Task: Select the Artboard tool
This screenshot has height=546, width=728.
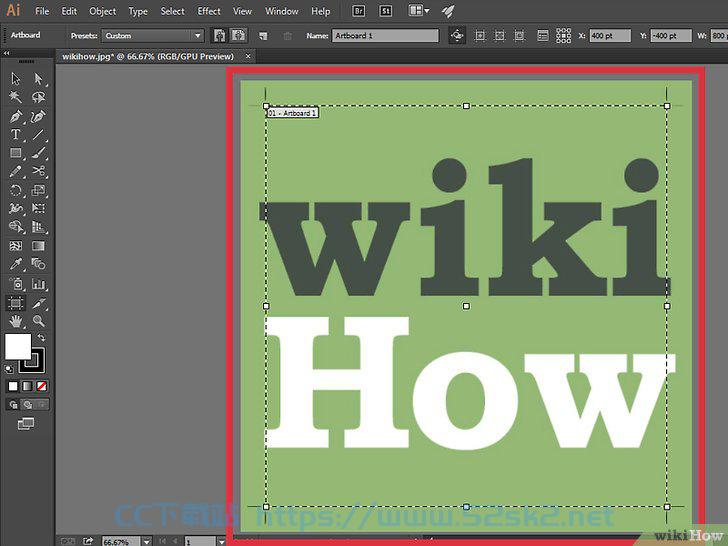Action: click(16, 303)
